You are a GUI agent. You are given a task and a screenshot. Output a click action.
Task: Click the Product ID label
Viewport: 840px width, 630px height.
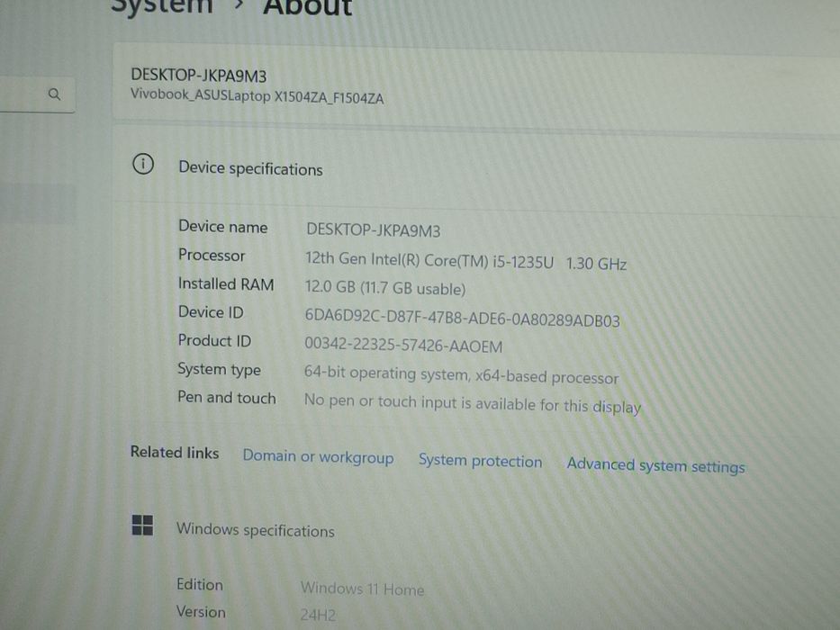(214, 341)
